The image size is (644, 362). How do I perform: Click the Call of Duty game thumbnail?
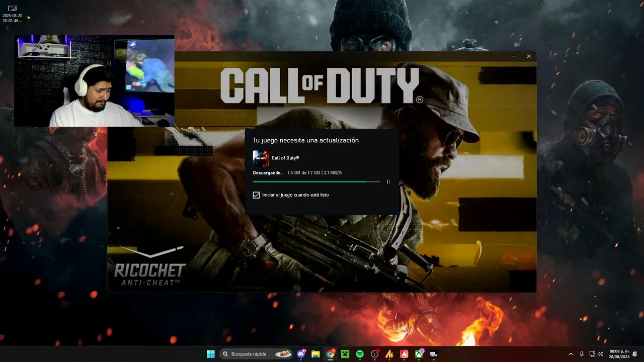click(261, 158)
